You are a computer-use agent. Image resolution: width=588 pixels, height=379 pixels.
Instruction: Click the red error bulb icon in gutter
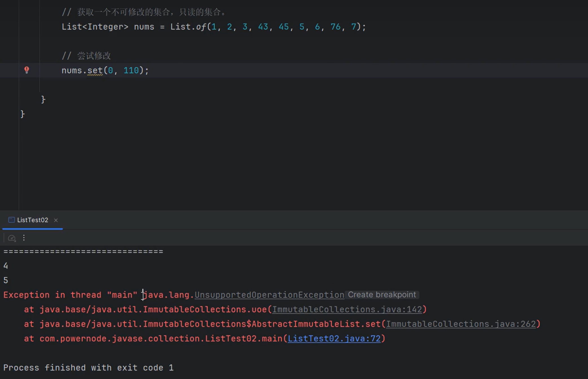coord(27,70)
